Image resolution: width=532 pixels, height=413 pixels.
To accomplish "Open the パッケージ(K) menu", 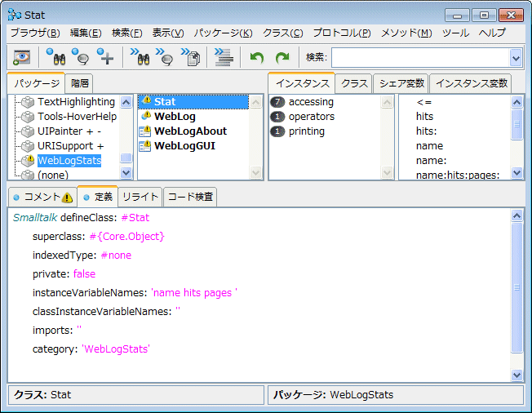I will [x=223, y=33].
